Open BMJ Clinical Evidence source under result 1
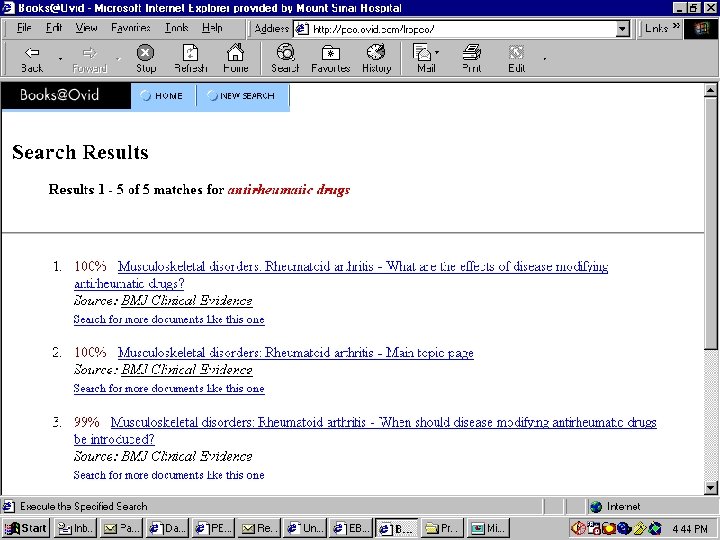 click(x=186, y=301)
